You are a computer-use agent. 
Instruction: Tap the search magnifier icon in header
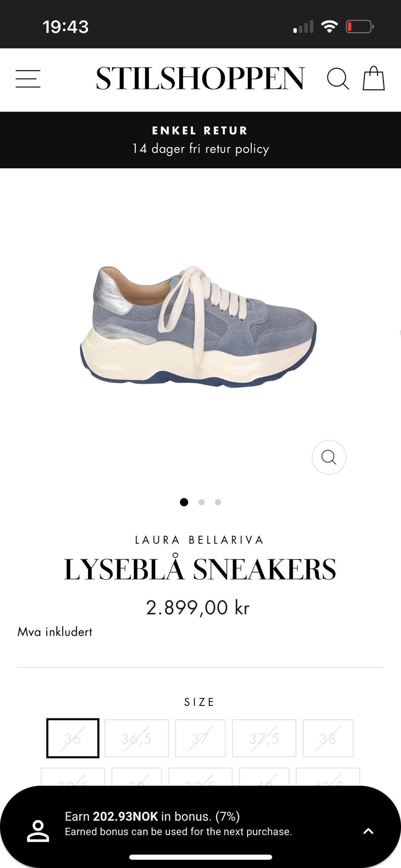coord(338,79)
